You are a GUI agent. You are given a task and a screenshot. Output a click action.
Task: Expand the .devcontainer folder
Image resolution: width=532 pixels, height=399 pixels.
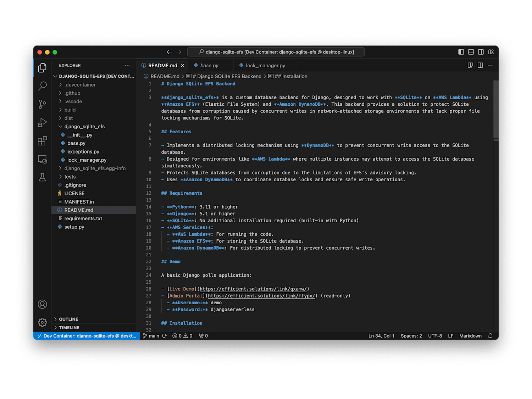coord(94,85)
